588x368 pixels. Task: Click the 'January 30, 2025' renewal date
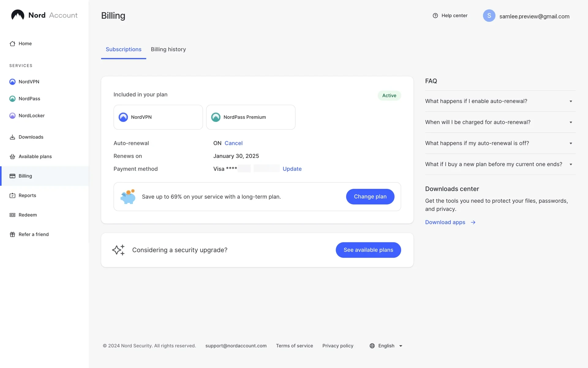[236, 156]
